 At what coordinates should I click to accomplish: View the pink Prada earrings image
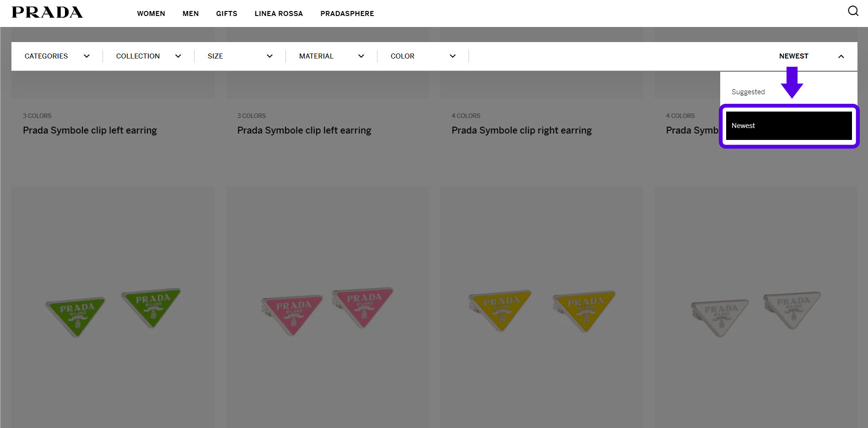[x=327, y=311]
